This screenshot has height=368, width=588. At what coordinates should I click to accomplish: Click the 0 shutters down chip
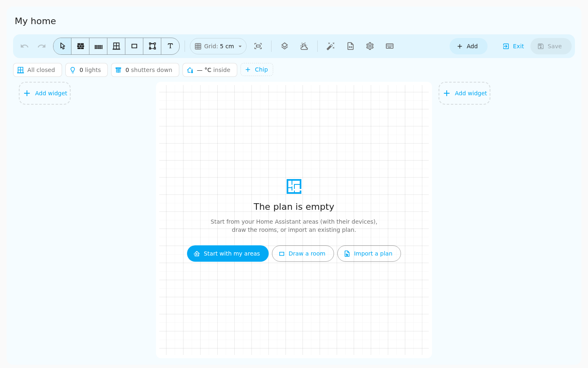click(145, 70)
